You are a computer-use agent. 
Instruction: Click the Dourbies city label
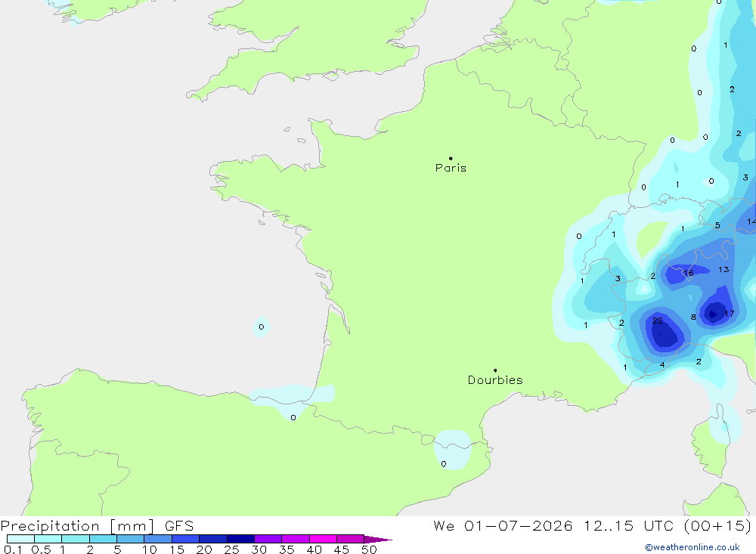click(495, 380)
